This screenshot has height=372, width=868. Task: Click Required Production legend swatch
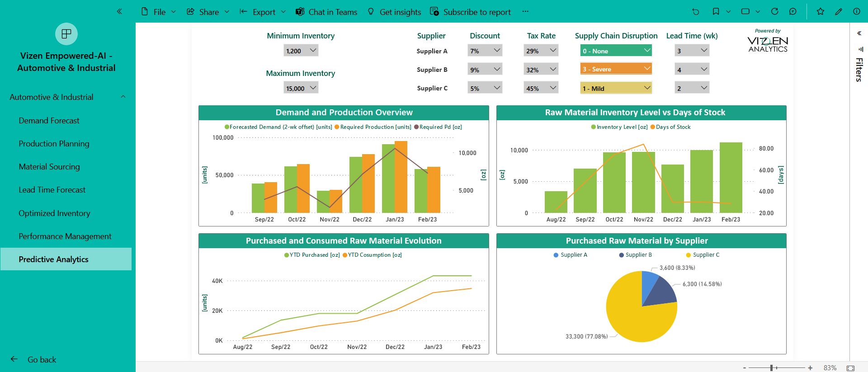(x=337, y=127)
